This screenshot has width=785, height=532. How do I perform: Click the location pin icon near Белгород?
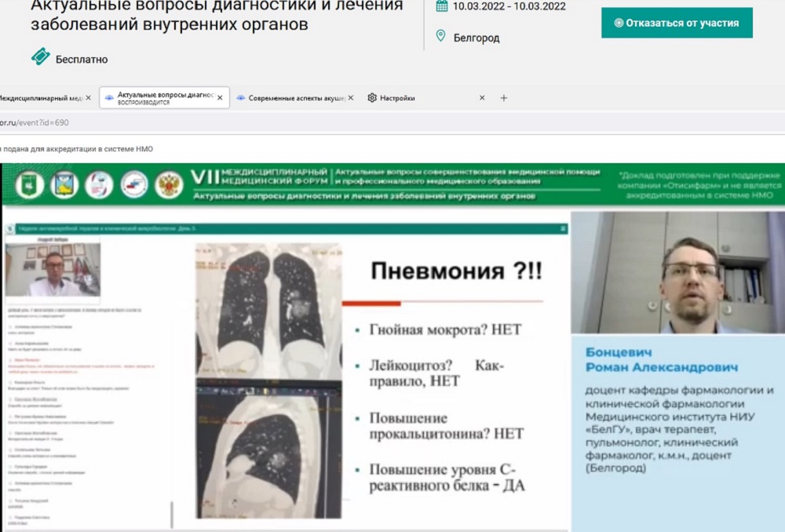[x=441, y=36]
